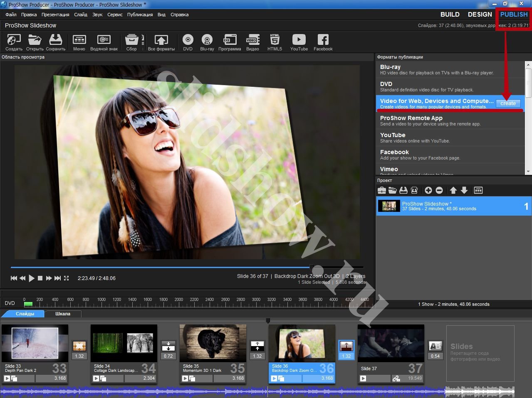Click the Facebook toolbar icon
532x398 pixels.
coord(323,42)
